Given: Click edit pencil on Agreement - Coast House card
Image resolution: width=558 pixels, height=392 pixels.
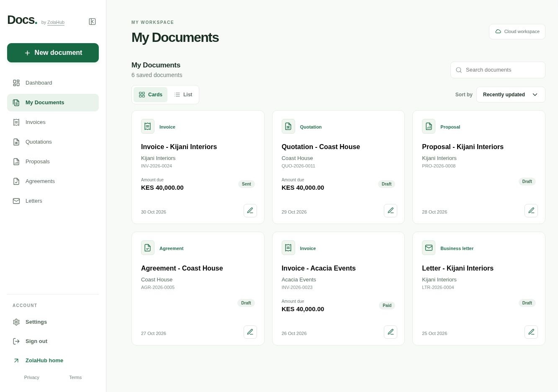Looking at the screenshot, I should coord(250,332).
